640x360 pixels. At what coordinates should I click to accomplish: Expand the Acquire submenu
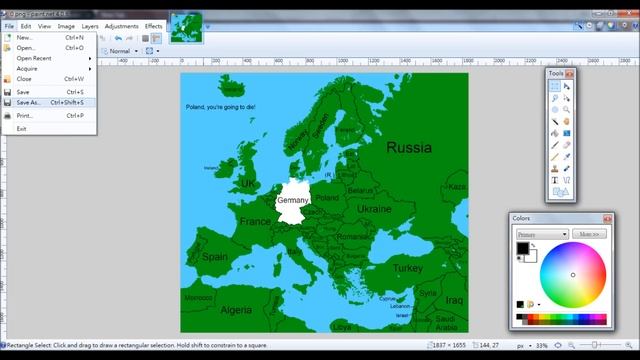(x=49, y=69)
